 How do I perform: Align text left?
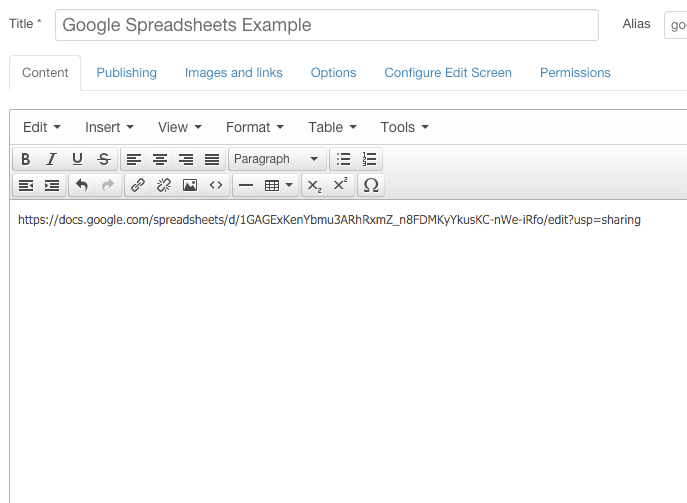click(x=134, y=159)
